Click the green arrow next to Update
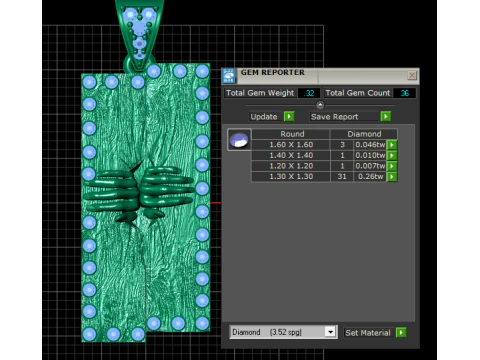Screen dimensions: 480x360 click(x=289, y=116)
